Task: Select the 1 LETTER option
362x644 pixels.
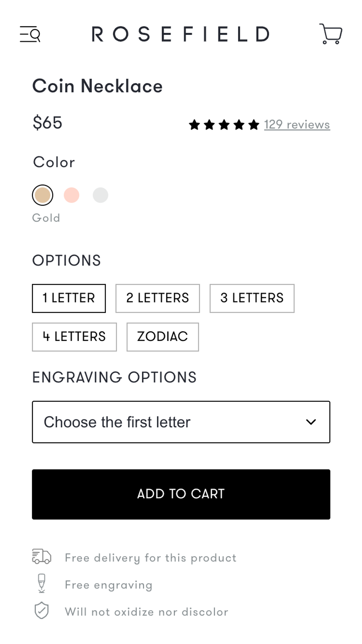Action: [69, 298]
